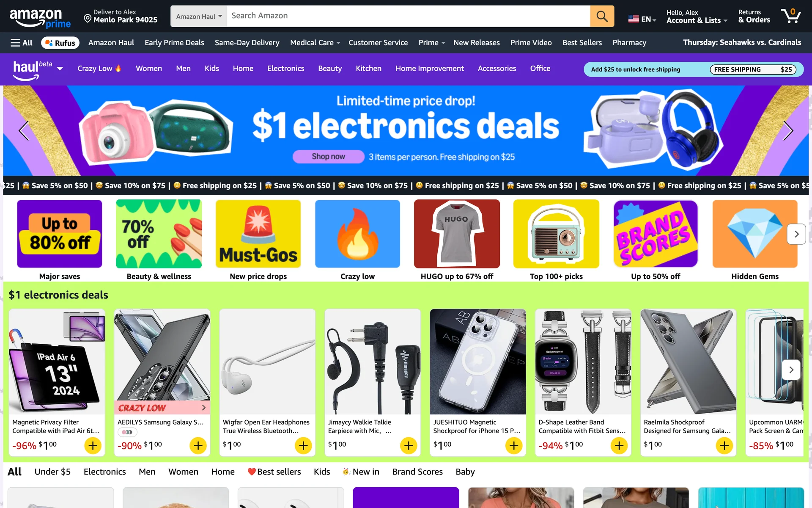
Task: Click the FREE SHIPPING $25 progress bar
Action: click(753, 69)
